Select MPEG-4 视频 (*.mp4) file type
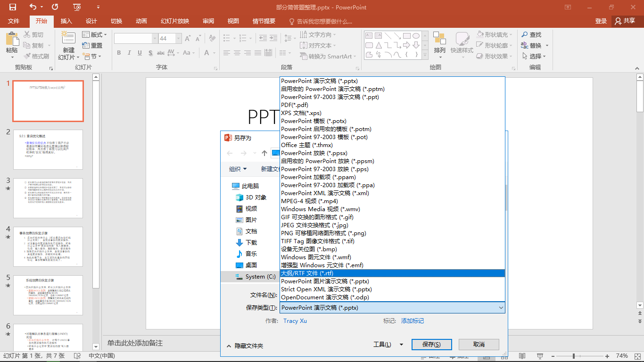The width and height of the screenshot is (644, 362). 392,201
